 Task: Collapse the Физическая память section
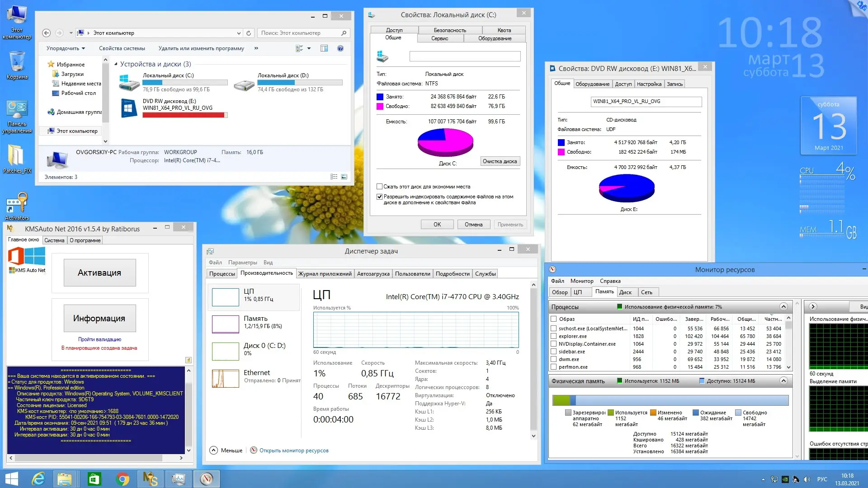tap(783, 381)
